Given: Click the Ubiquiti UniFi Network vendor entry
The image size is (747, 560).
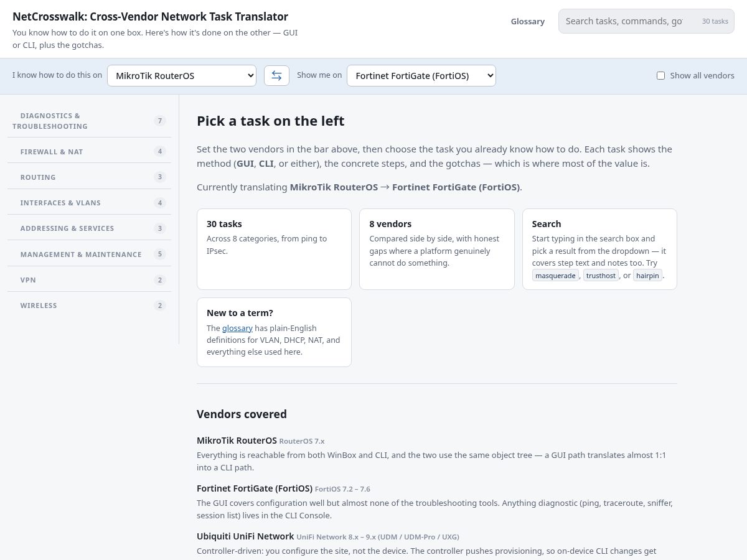Looking at the screenshot, I should 245,536.
